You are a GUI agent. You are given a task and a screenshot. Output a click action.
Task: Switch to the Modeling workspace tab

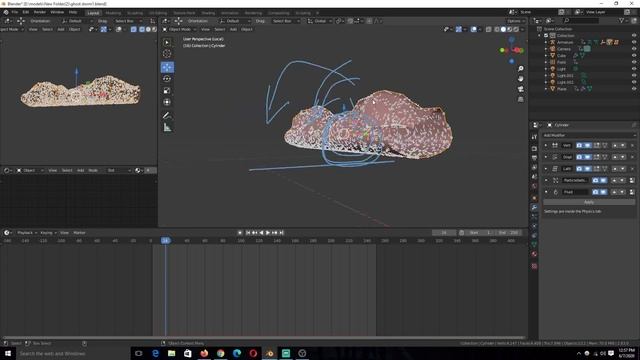click(x=113, y=13)
